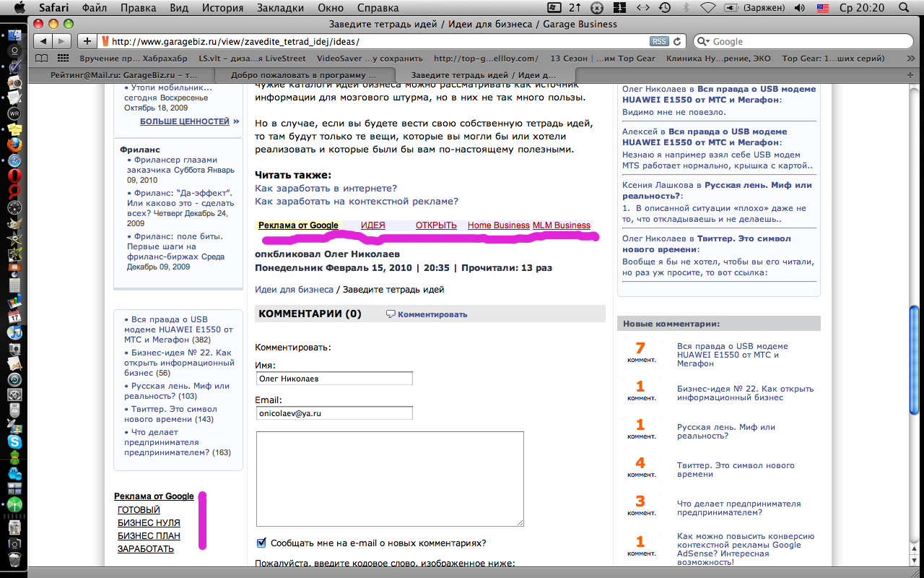The image size is (924, 578).
Task: Open the bookmarks library book icon
Action: (x=43, y=59)
